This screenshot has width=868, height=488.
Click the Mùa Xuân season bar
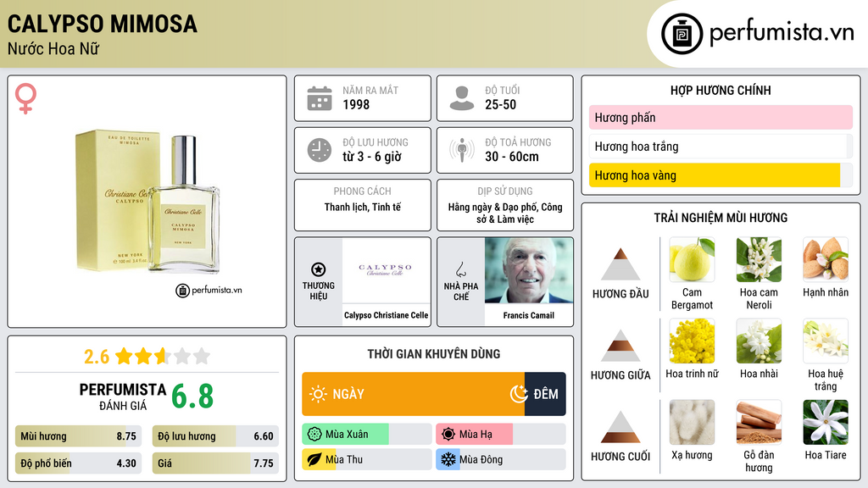(366, 435)
